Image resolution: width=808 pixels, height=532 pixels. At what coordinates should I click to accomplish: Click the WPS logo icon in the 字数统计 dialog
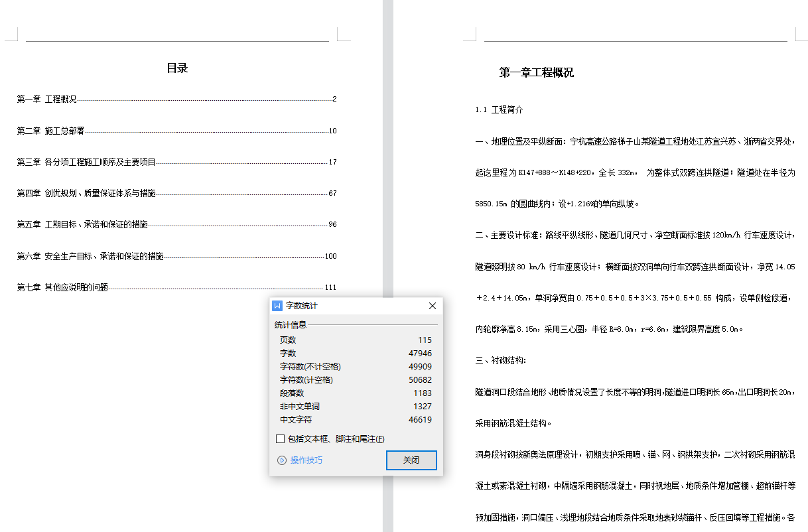tap(277, 306)
